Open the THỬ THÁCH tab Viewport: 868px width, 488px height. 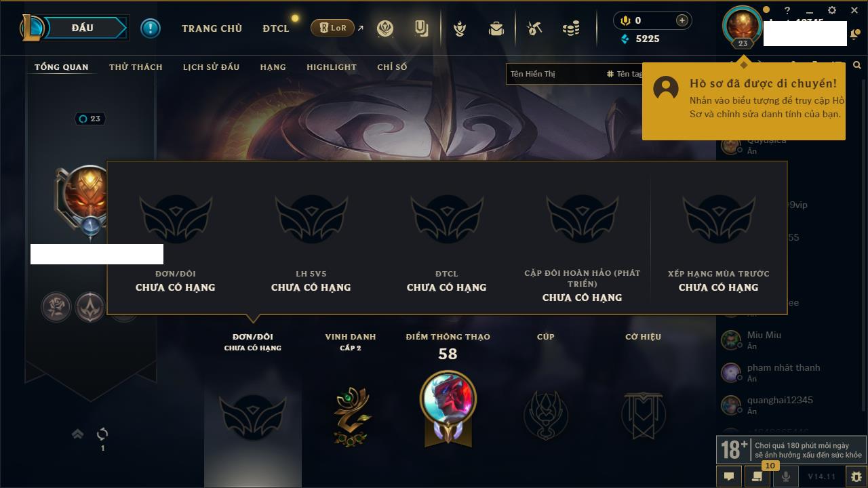136,66
